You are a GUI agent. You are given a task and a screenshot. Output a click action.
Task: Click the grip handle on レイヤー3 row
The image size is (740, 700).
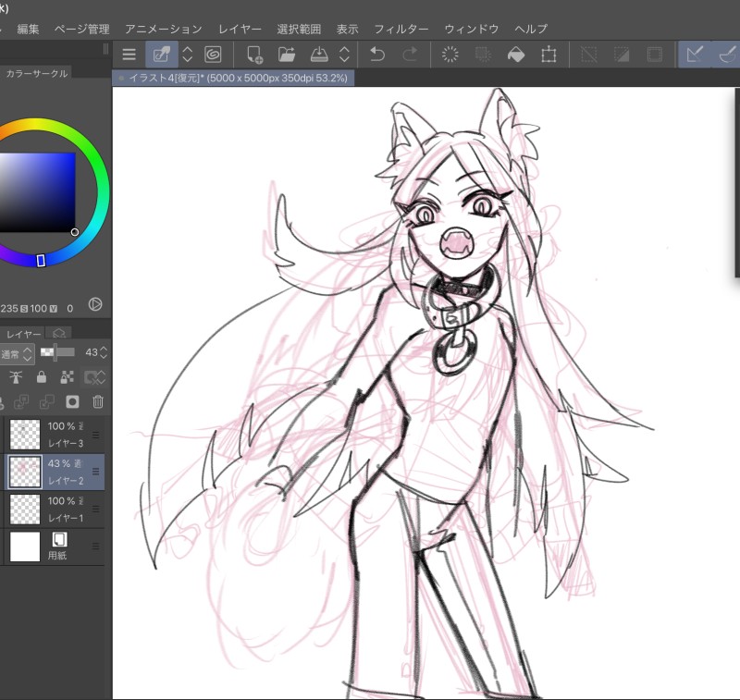coord(96,435)
